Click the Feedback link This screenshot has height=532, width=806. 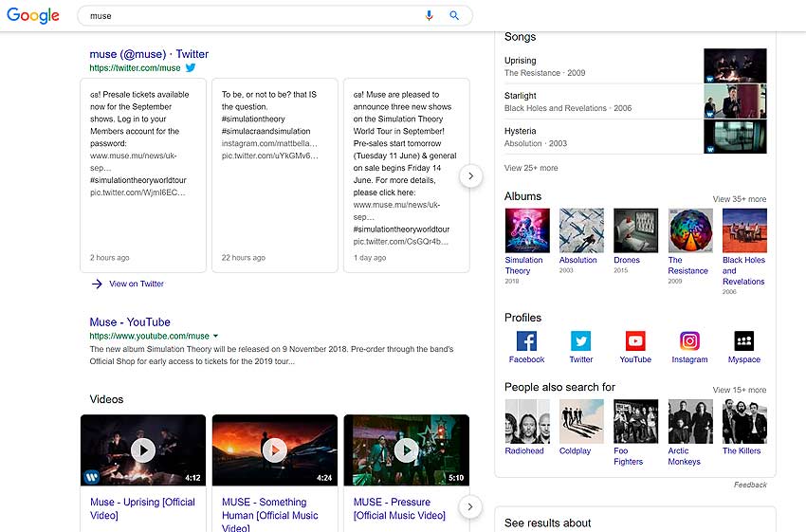[750, 485]
